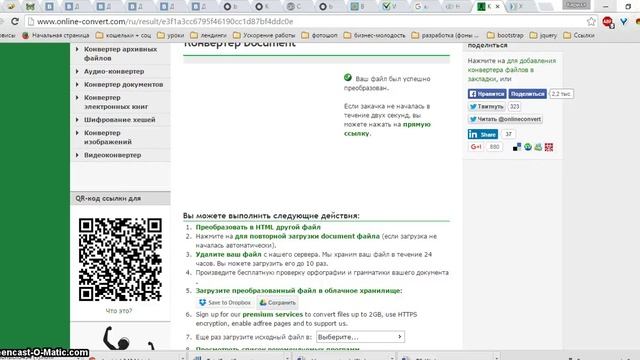Open the фотошоп bookmarks folder
The width and height of the screenshot is (640, 360).
pyautogui.click(x=319, y=36)
